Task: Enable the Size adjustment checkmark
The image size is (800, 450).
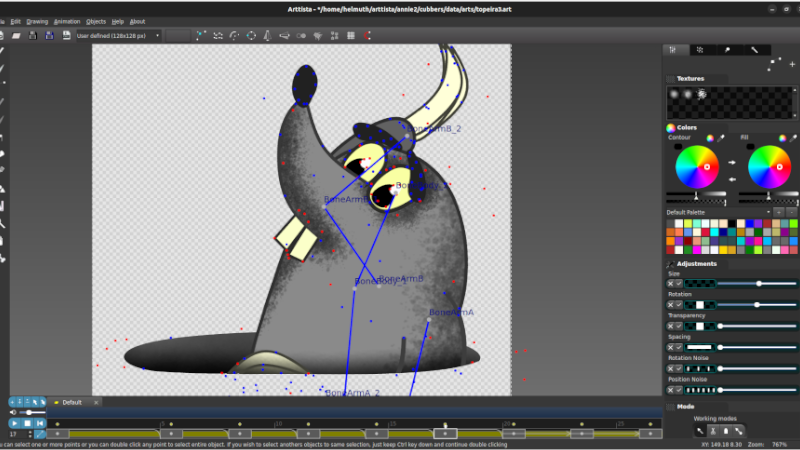Action: 679,284
